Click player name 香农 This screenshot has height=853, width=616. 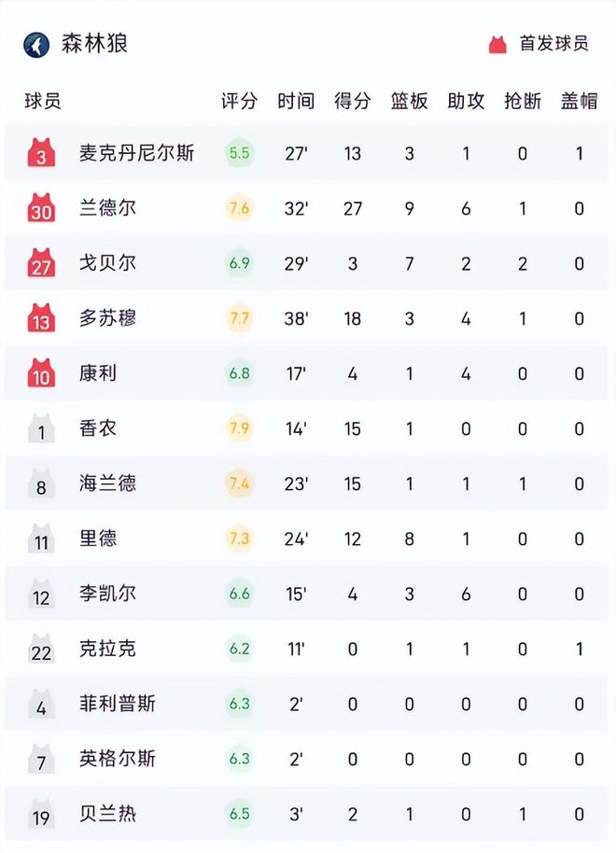[98, 428]
